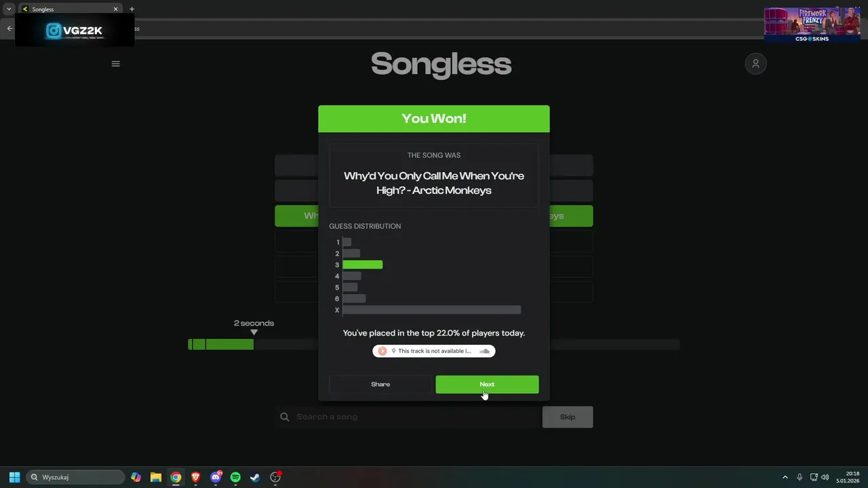Image resolution: width=868 pixels, height=488 pixels.
Task: Click 'GUESS DISTRIBUTION' label
Action: click(x=365, y=226)
